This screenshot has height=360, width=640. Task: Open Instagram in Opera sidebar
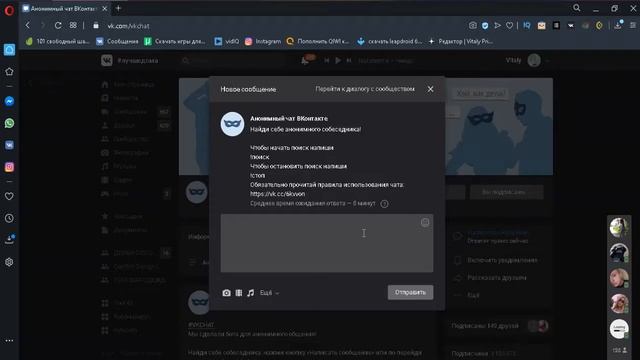(9, 167)
